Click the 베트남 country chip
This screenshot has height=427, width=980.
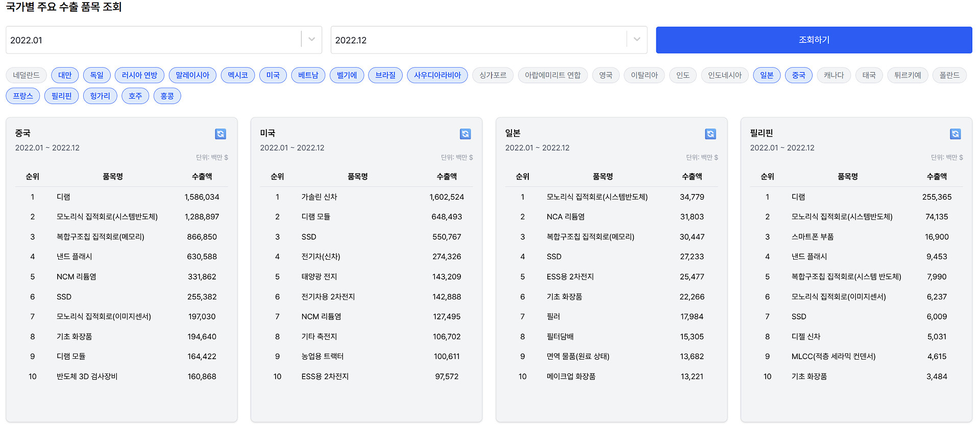click(x=308, y=75)
